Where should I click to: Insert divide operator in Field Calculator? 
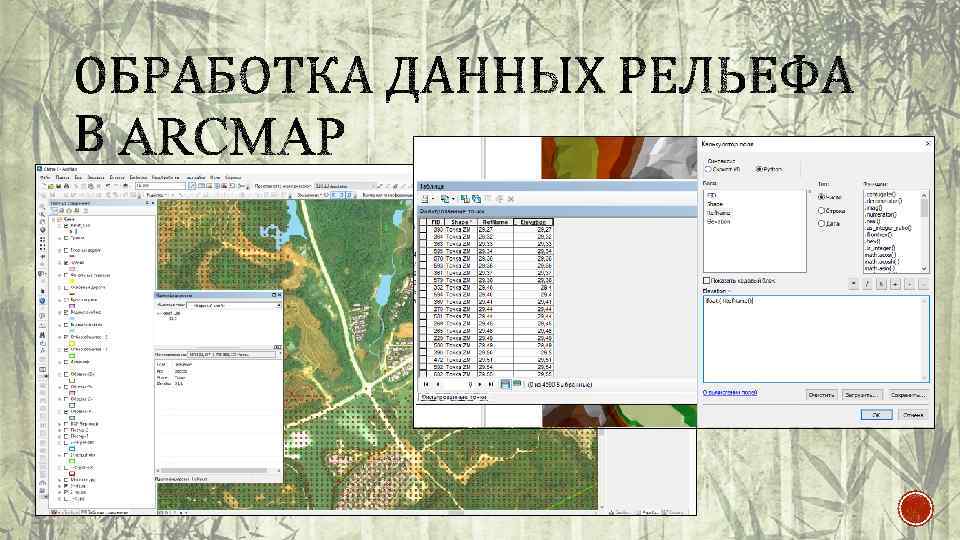tap(868, 284)
